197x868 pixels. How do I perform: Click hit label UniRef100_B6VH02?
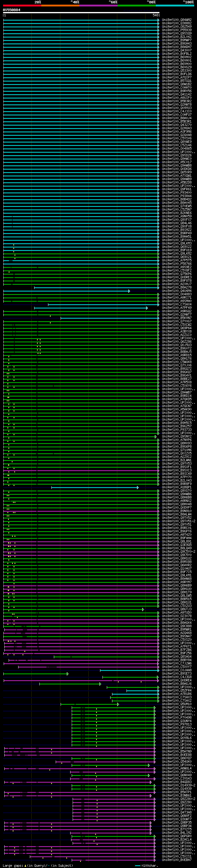(177, 57)
